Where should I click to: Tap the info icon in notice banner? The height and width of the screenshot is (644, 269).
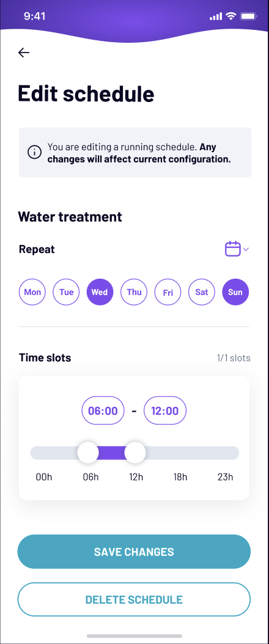click(34, 152)
